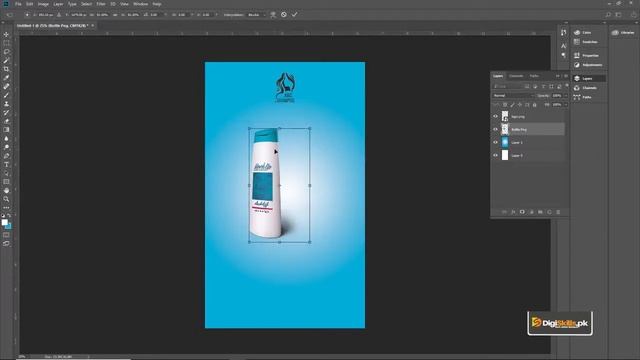The width and height of the screenshot is (640, 360).
Task: Click the background color swatch
Action: pos(9,226)
